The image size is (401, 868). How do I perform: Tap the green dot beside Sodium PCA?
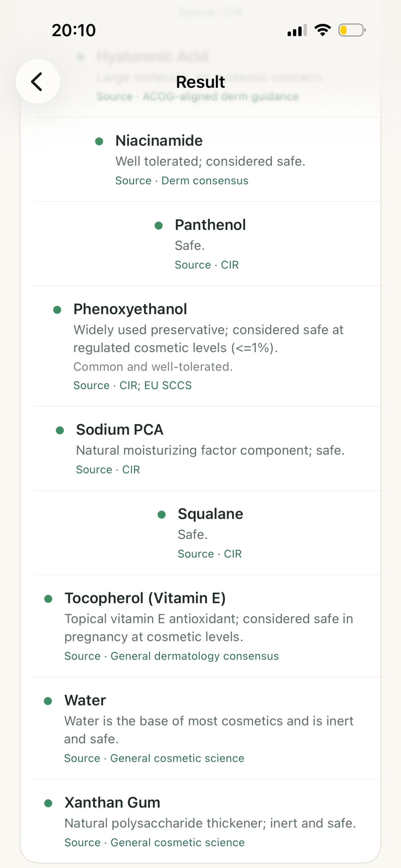pos(60,430)
